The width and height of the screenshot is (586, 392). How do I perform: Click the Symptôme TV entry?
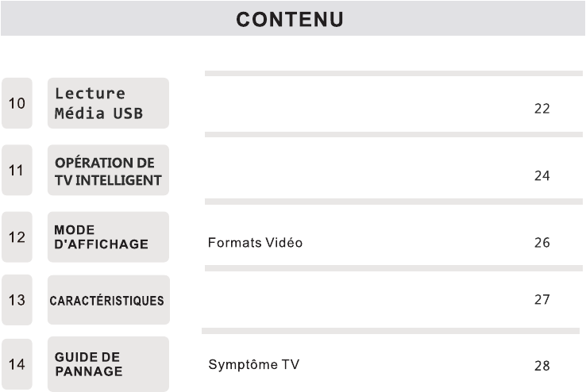[254, 365]
